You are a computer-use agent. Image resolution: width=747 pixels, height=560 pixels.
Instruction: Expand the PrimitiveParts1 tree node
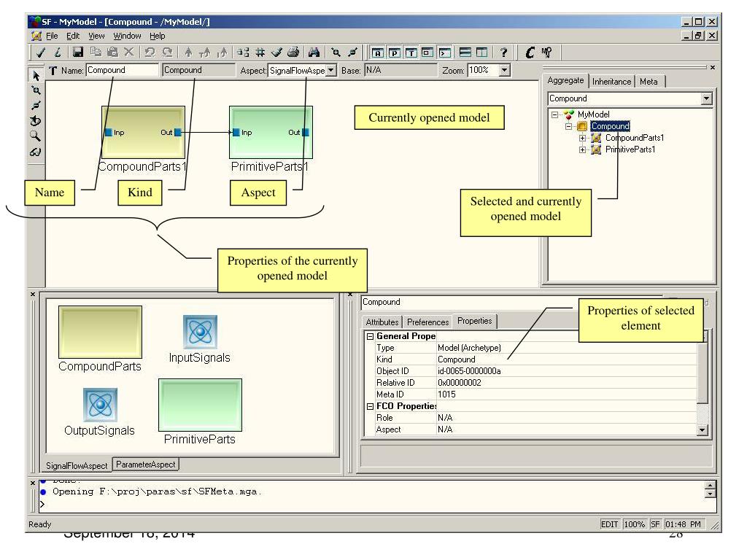click(582, 149)
